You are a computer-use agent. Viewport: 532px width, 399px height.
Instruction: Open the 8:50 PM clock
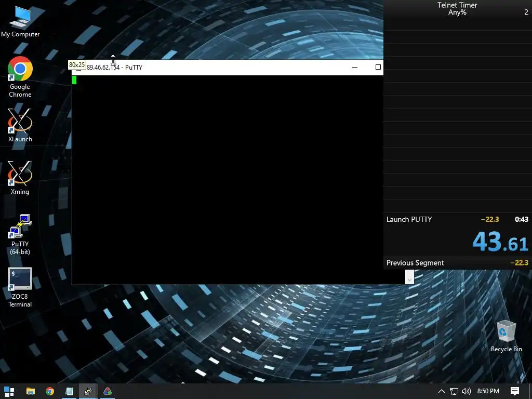(488, 391)
